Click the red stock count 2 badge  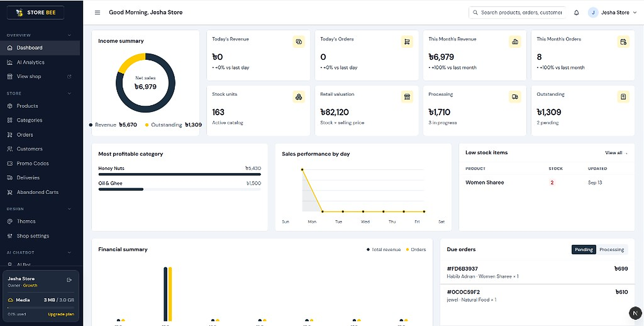(x=552, y=183)
